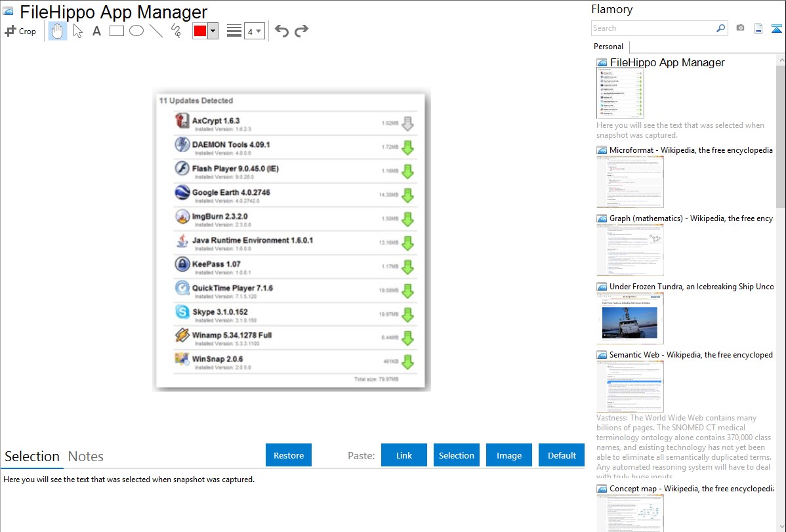Click the Selection paste button
This screenshot has width=786, height=532.
coord(456,455)
